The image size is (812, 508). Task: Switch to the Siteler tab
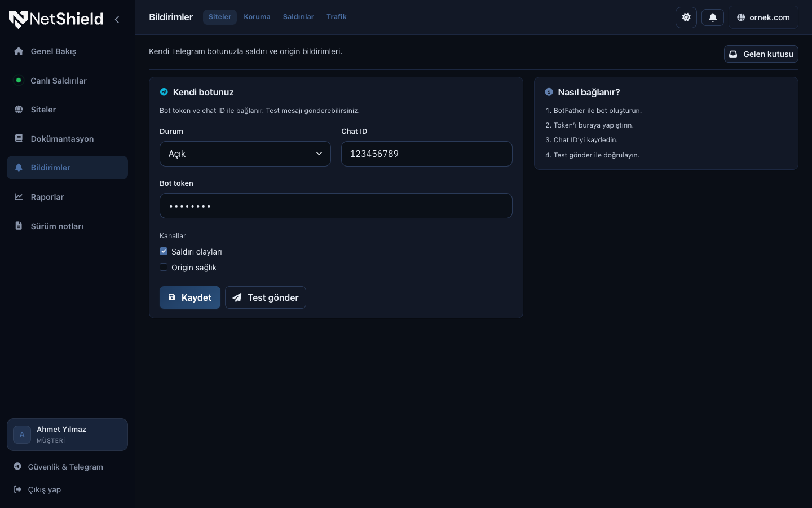[x=220, y=17]
